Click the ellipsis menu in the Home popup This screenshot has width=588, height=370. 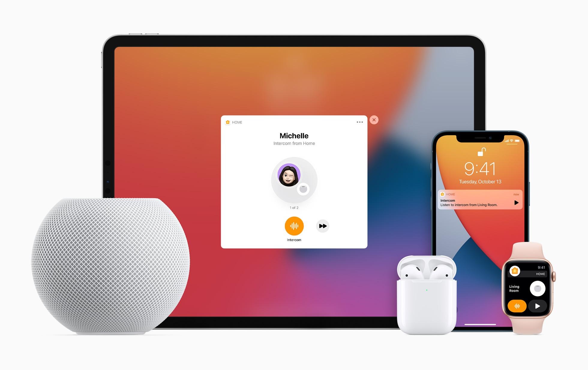(x=359, y=122)
